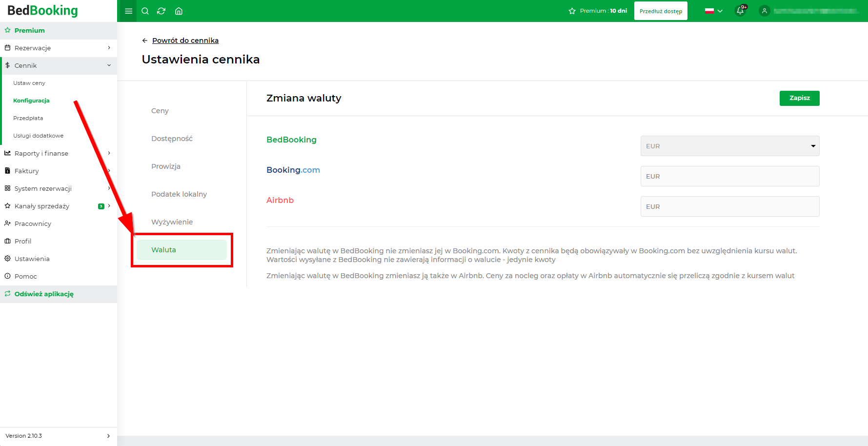Click the Rezerwacje calendar icon
The image size is (868, 446).
tap(7, 48)
